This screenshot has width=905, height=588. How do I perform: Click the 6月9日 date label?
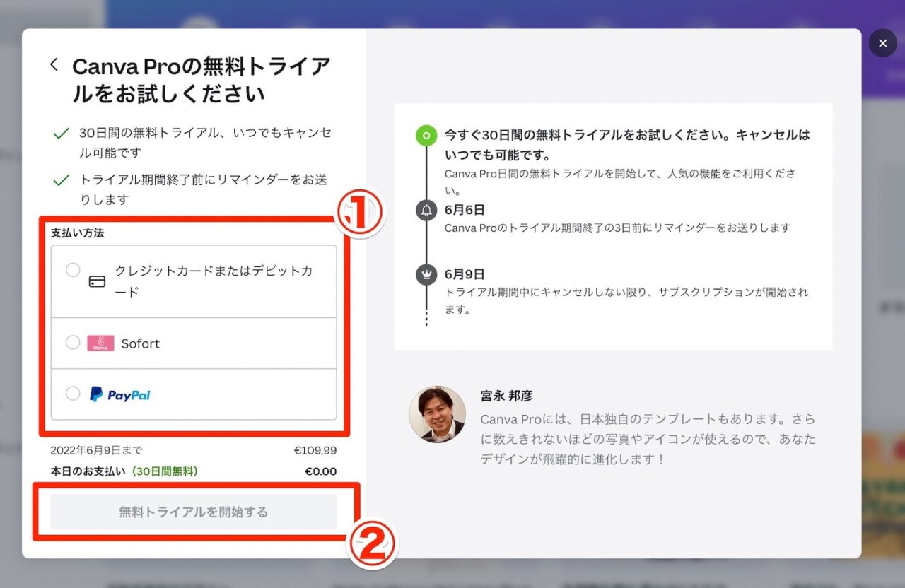(465, 274)
